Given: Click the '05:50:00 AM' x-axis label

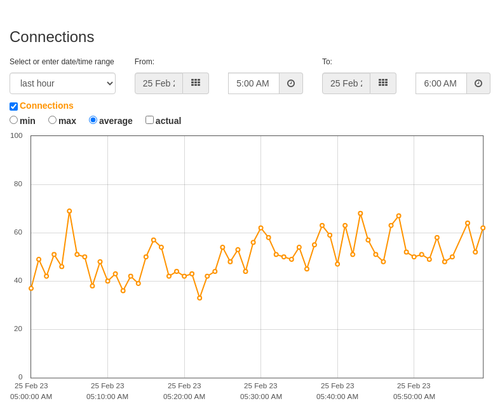Looking at the screenshot, I should 414,397.
